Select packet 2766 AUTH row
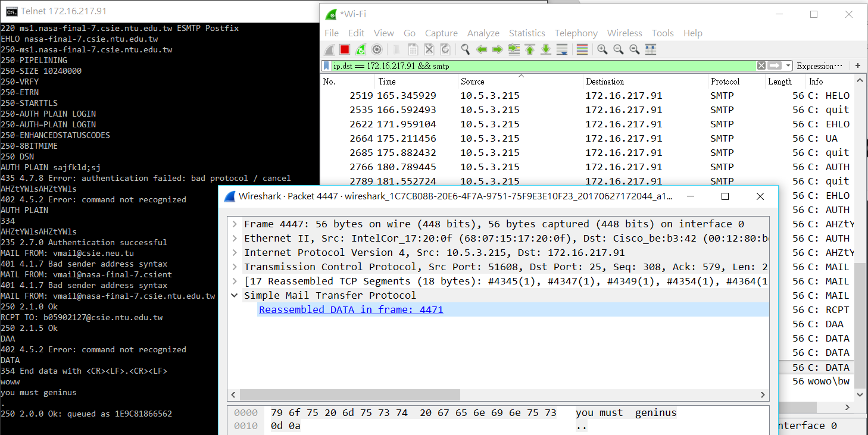The image size is (868, 435). point(588,167)
